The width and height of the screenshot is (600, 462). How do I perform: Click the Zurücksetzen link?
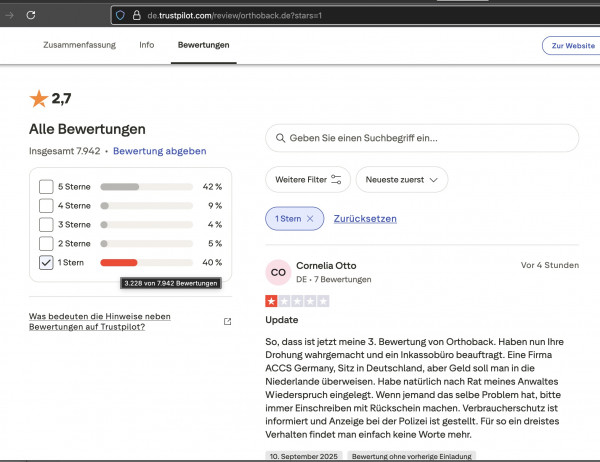coord(365,219)
